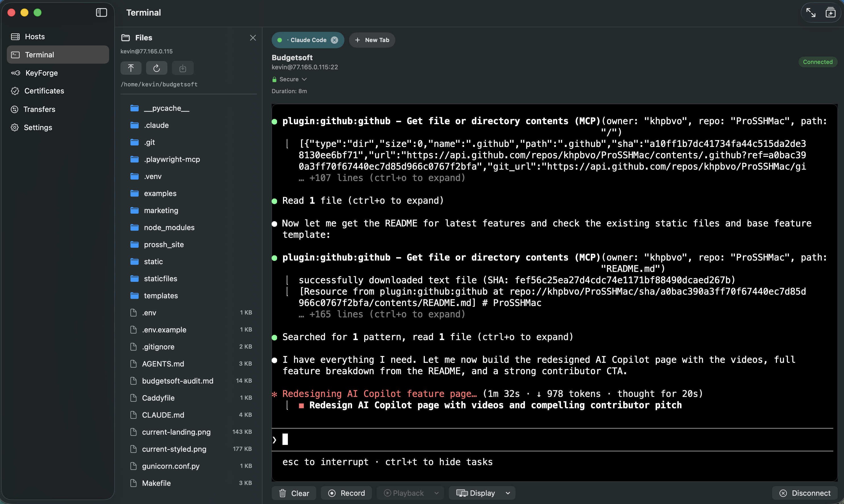Screen dimensions: 844x504
Task: Open the Hosts section
Action: [x=34, y=36]
